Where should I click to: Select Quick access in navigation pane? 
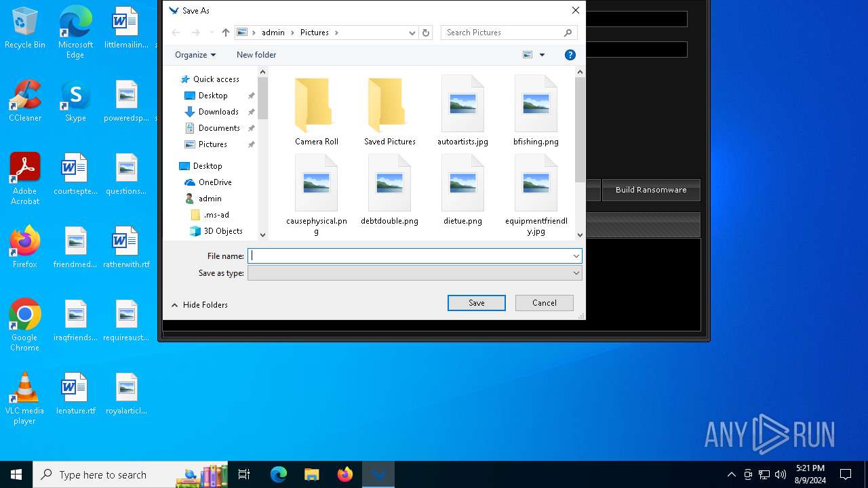[210, 79]
